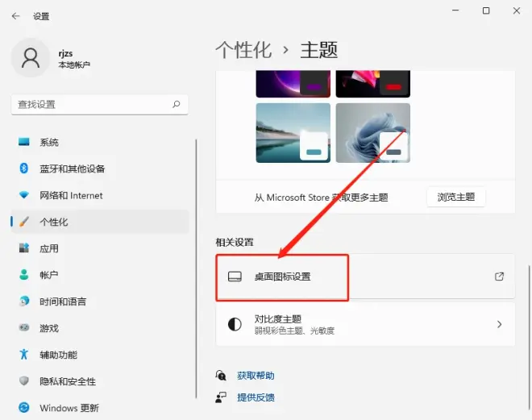Click the 对比度主题 half-circle icon

(x=235, y=324)
